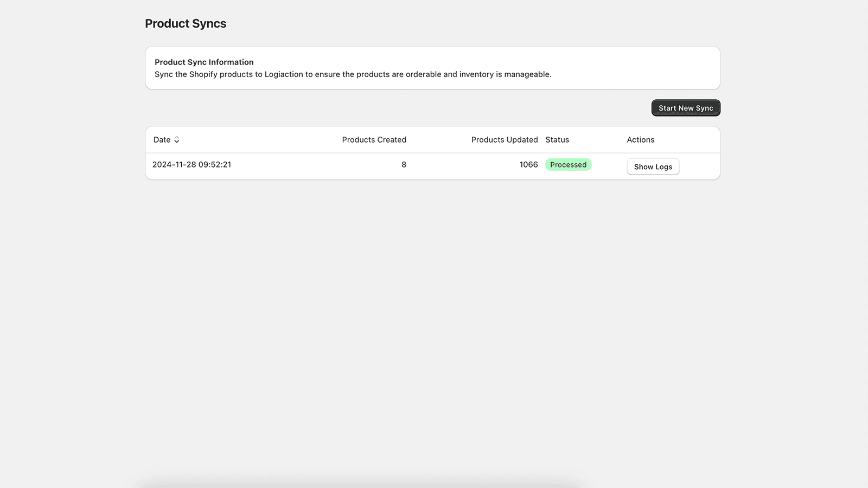Image resolution: width=868 pixels, height=488 pixels.
Task: Click the word Sync starting the description
Action: [x=163, y=74]
